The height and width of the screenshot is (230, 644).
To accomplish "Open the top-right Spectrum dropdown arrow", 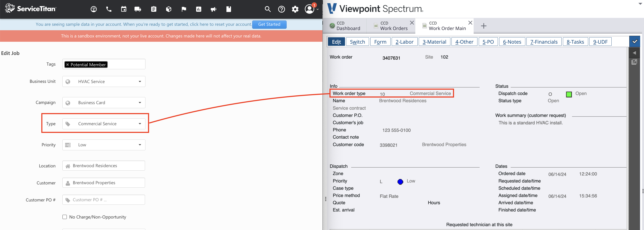I will point(640,4).
